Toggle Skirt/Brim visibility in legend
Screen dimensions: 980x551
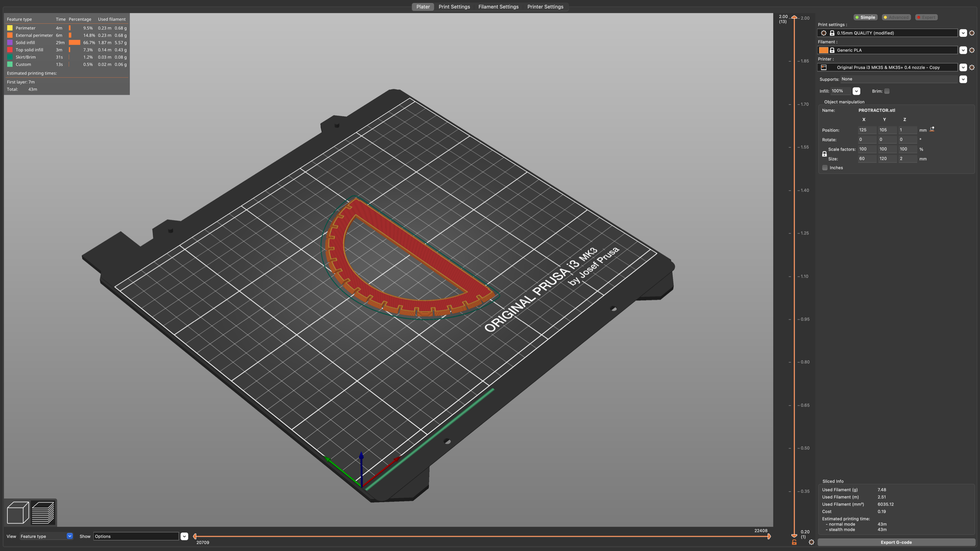pyautogui.click(x=67, y=57)
